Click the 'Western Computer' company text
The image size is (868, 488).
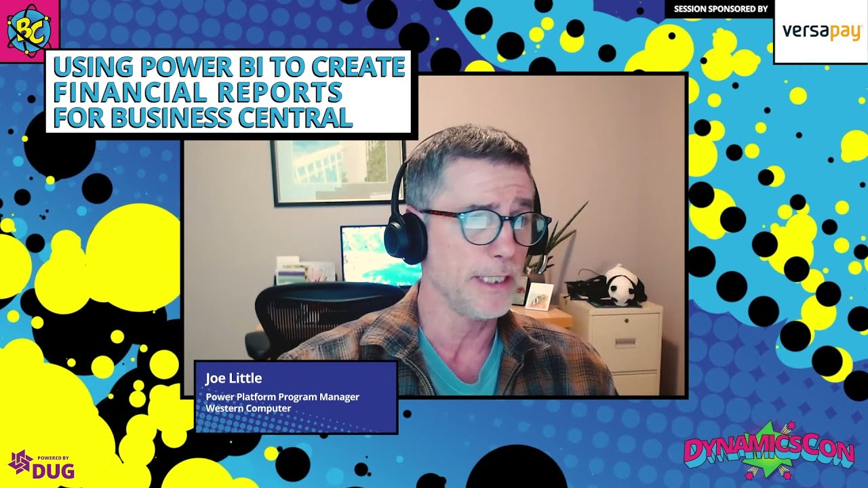tap(248, 409)
